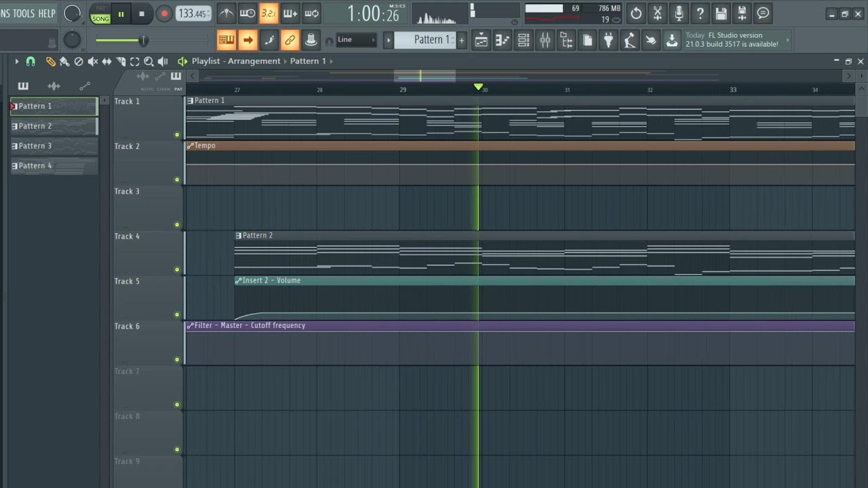Click the metronome icon
The height and width of the screenshot is (488, 868).
tap(226, 13)
